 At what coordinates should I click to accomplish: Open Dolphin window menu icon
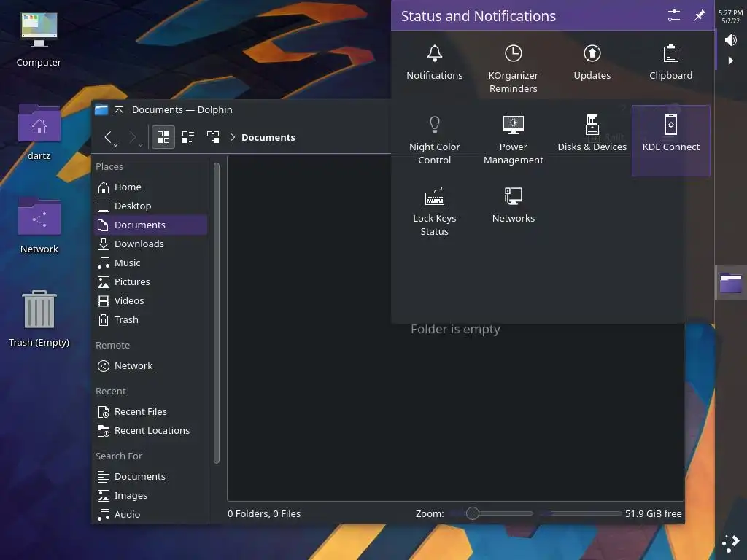[x=101, y=110]
